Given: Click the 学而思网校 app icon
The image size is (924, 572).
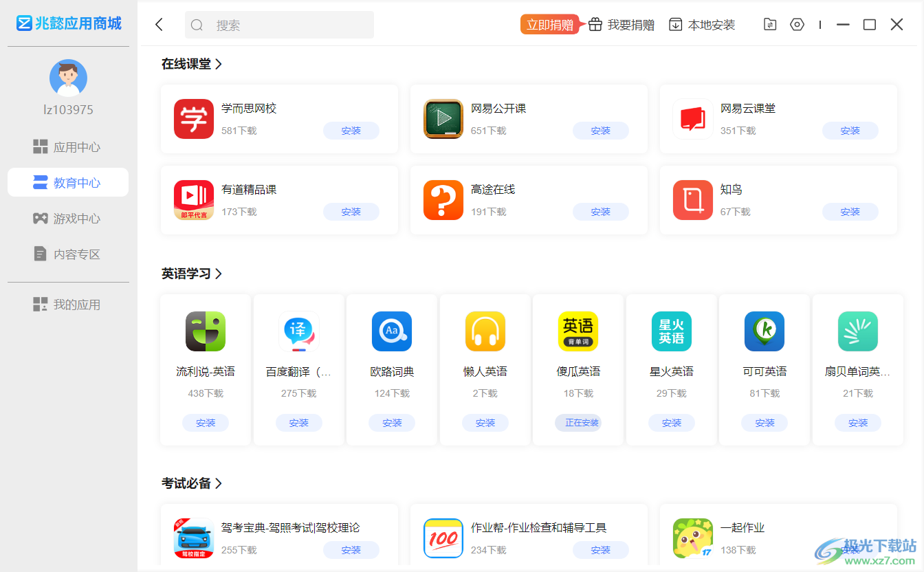Looking at the screenshot, I should click(x=194, y=119).
